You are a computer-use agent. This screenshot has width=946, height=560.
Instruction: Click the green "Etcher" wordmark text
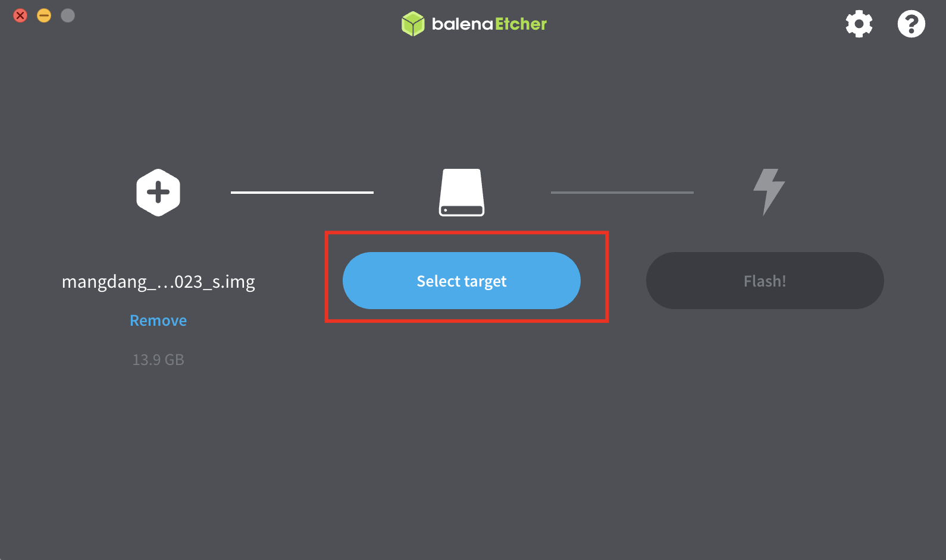coord(521,24)
